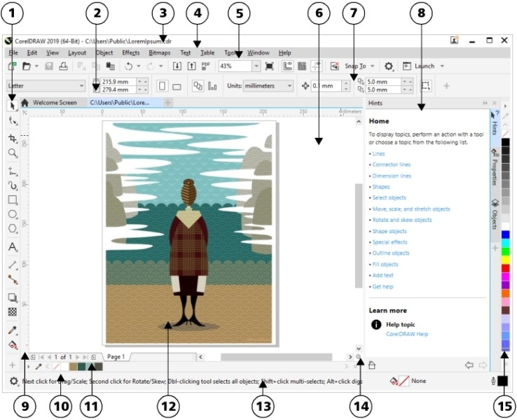
Task: Open the Rotate and skew objects topic
Action: [402, 220]
